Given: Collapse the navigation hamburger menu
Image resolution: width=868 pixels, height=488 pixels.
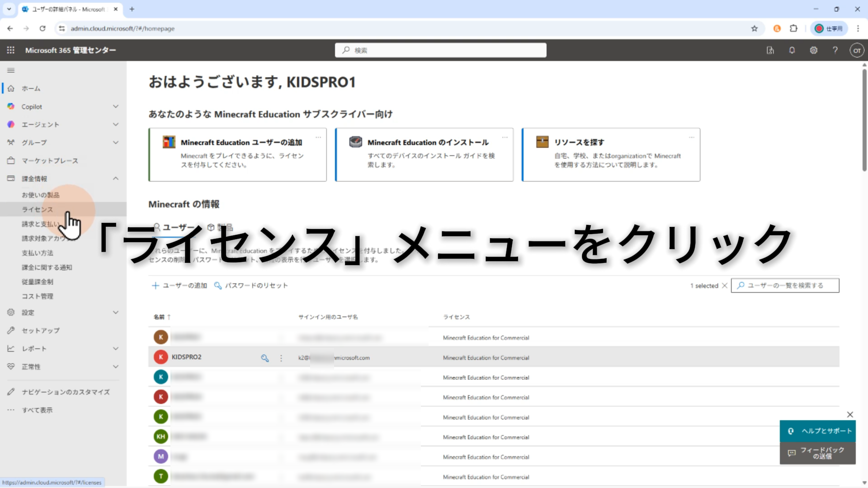Looking at the screenshot, I should pos(11,70).
